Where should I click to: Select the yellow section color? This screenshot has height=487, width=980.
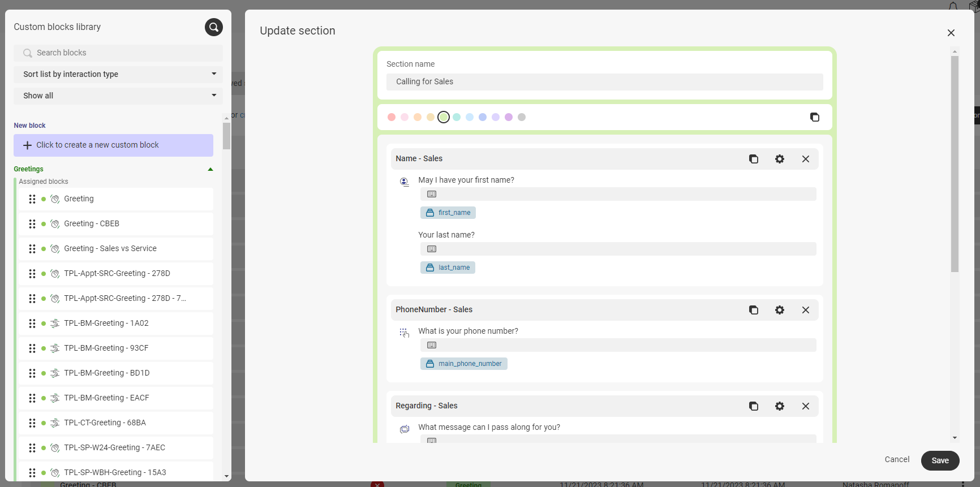(431, 117)
